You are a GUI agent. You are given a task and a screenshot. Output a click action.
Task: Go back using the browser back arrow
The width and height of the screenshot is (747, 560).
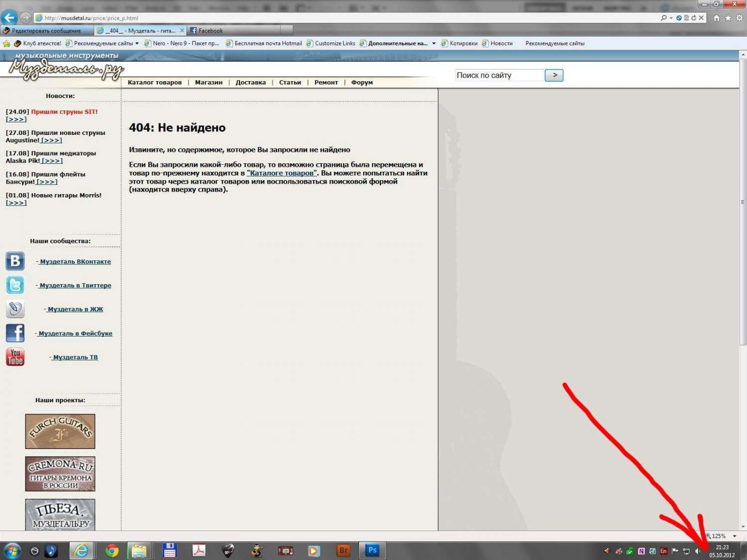click(9, 18)
